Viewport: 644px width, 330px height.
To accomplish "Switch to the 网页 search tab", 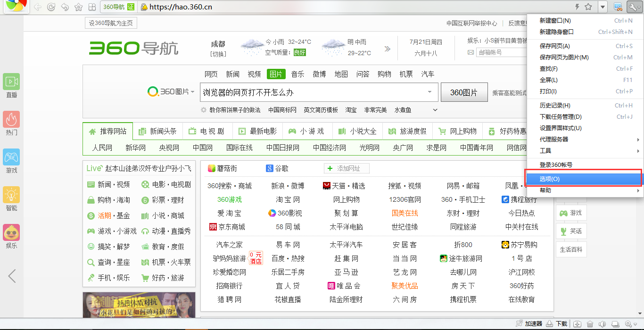I will (x=211, y=74).
